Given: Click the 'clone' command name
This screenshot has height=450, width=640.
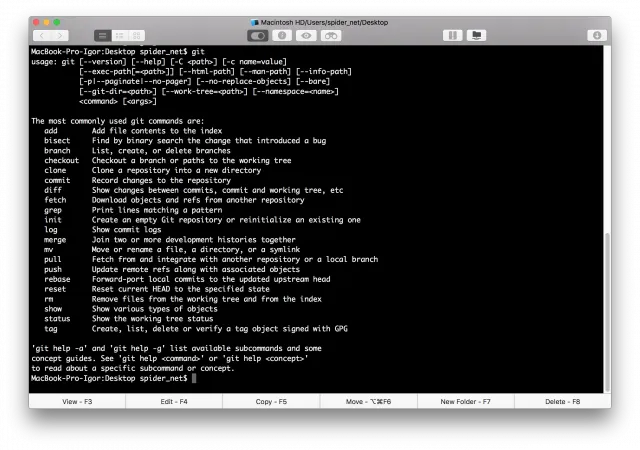Looking at the screenshot, I should (x=55, y=170).
